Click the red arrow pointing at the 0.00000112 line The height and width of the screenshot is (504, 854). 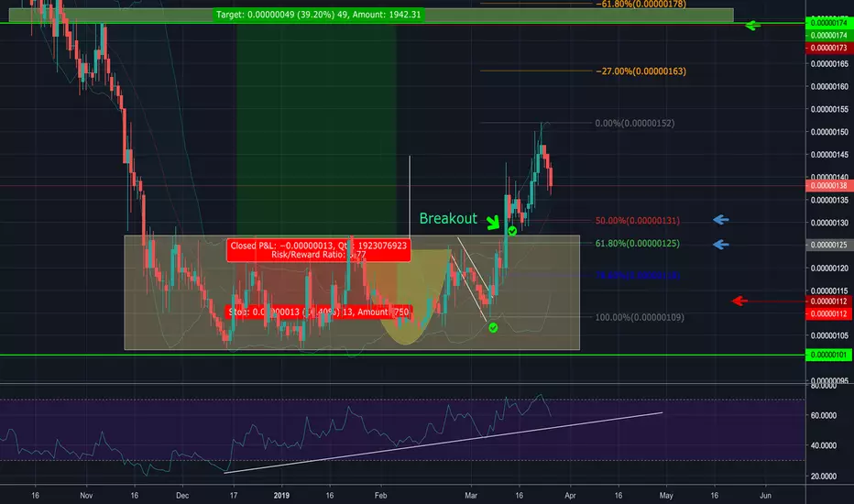point(739,301)
